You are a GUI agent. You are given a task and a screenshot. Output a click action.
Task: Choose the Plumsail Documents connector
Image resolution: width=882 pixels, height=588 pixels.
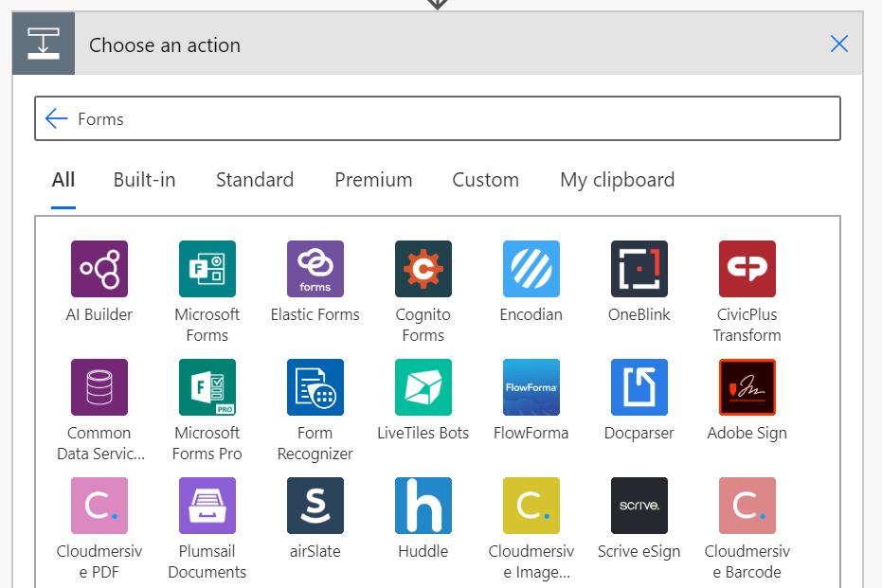pyautogui.click(x=207, y=506)
